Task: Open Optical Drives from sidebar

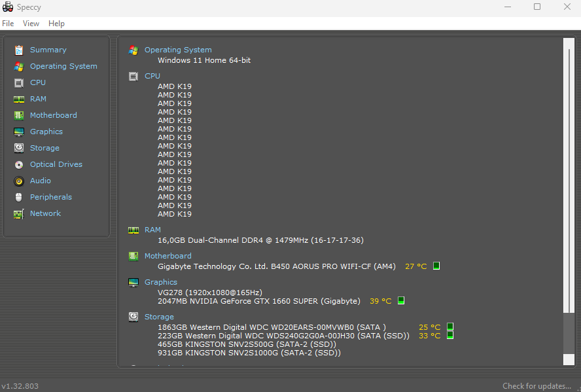Action: pos(56,164)
